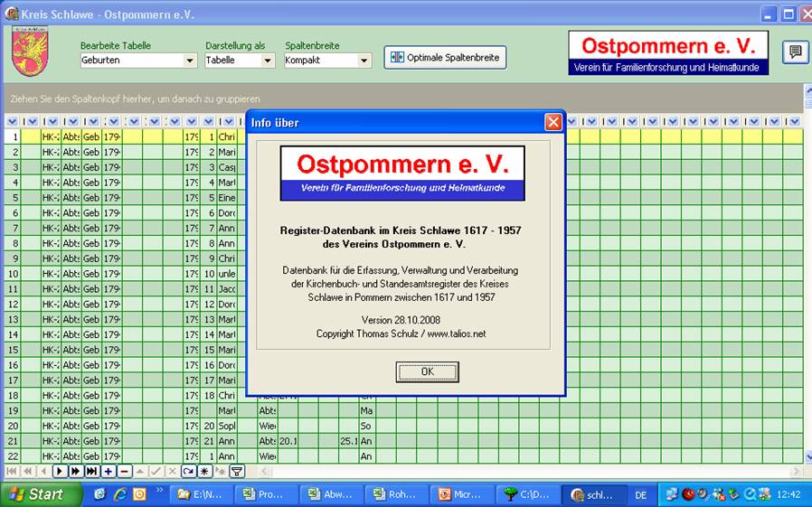The image size is (812, 507).
Task: Open the Spaltenbreite dropdown showing Kompakt
Action: (x=364, y=61)
